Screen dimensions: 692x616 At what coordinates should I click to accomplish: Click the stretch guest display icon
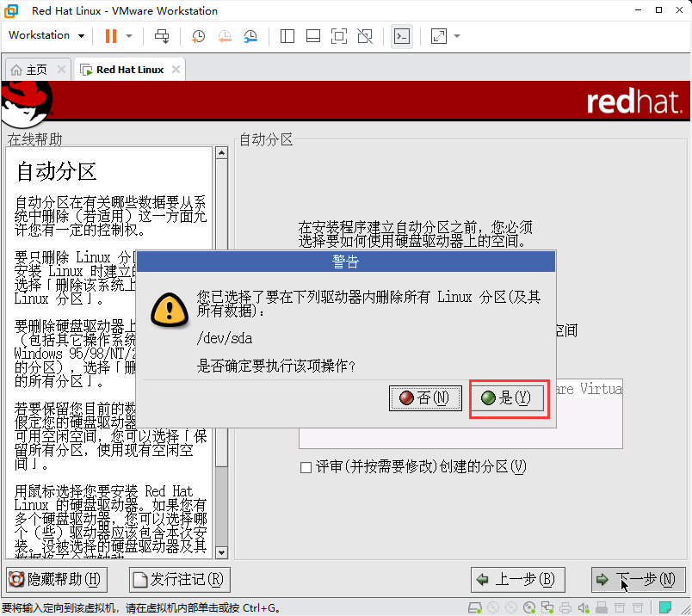[x=439, y=36]
